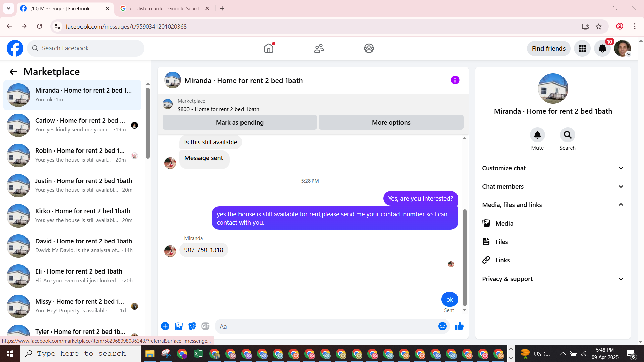Click More options button
Image resolution: width=644 pixels, height=362 pixels.
(x=391, y=122)
